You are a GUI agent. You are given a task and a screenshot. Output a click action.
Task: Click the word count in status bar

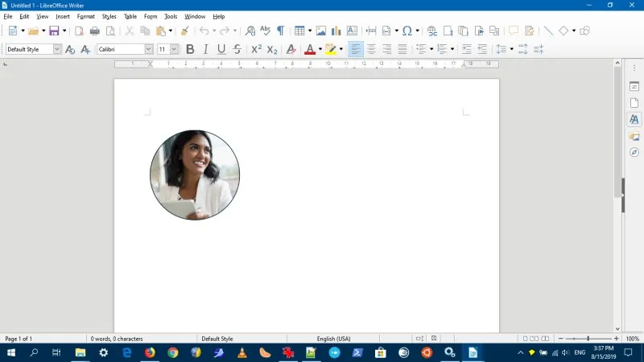coord(117,339)
